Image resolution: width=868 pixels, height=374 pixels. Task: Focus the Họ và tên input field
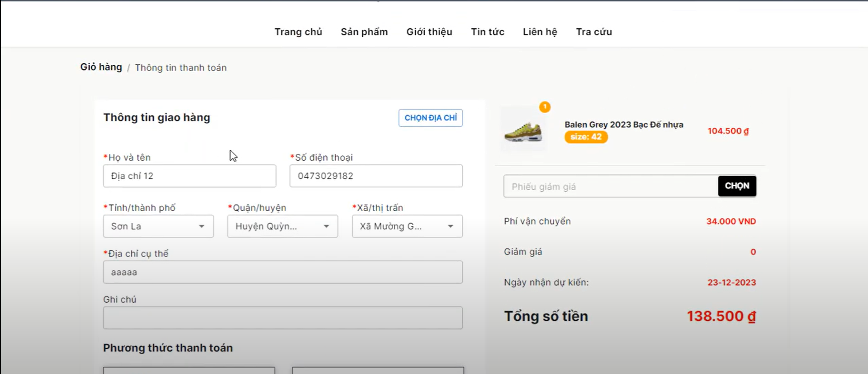(x=190, y=176)
